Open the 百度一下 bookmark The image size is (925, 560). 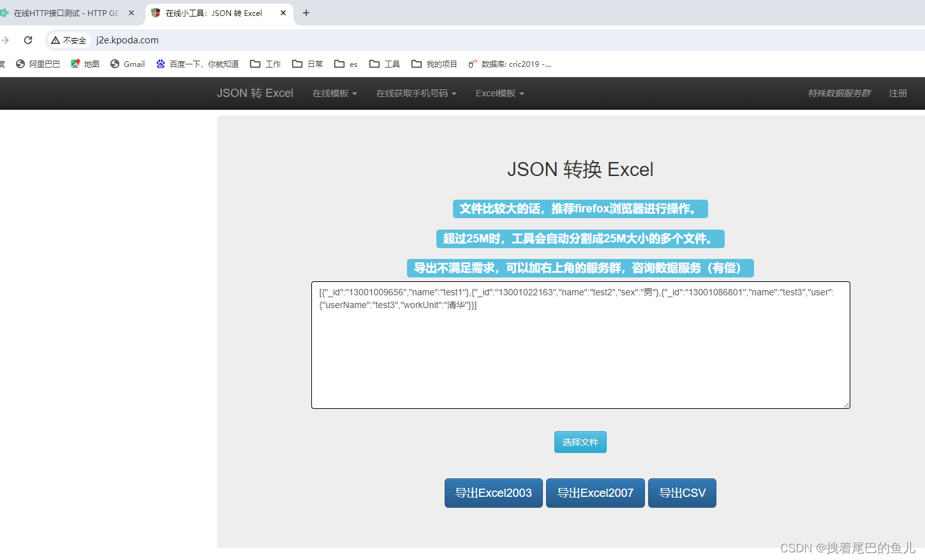197,64
